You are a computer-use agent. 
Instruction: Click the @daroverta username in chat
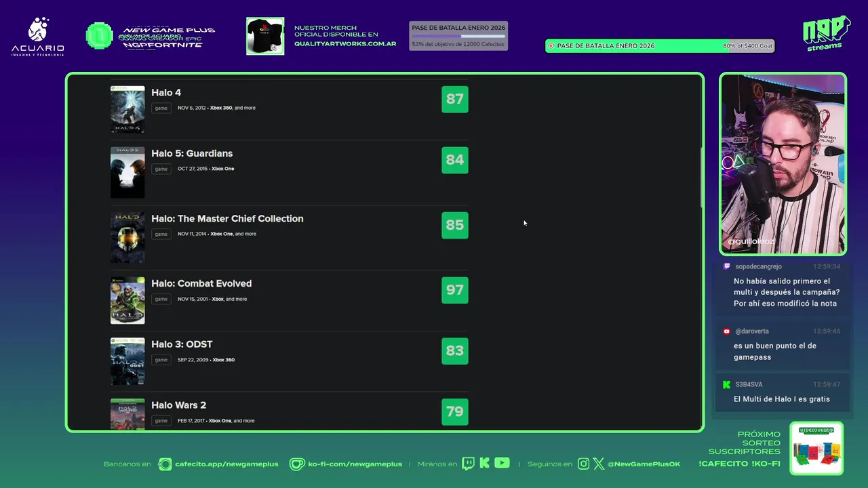(752, 331)
